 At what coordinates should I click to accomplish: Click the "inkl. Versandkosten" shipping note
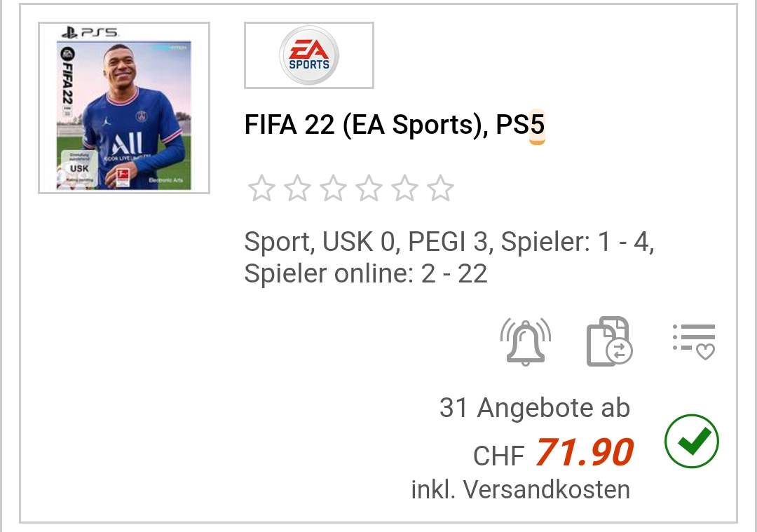(520, 489)
